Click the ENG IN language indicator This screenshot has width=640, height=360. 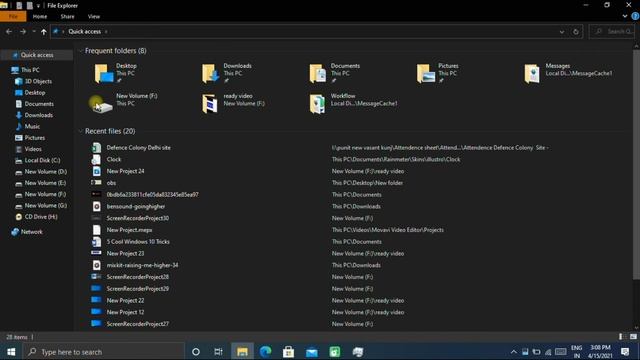(576, 351)
